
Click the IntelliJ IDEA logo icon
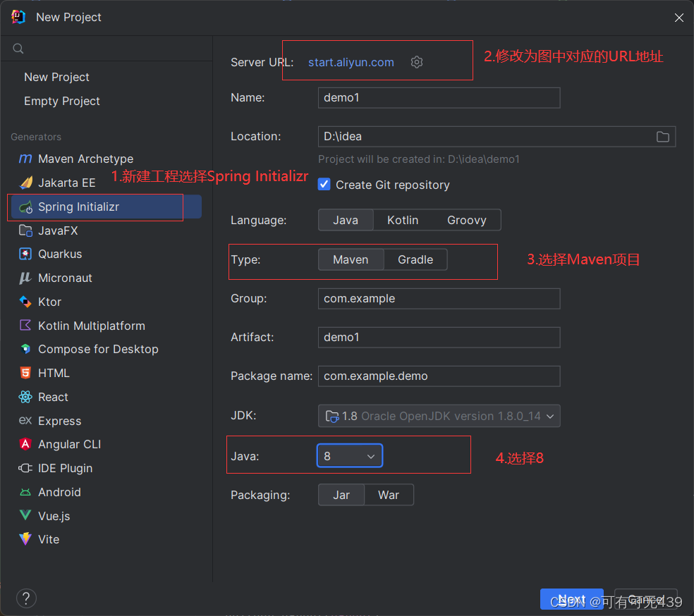click(x=18, y=17)
